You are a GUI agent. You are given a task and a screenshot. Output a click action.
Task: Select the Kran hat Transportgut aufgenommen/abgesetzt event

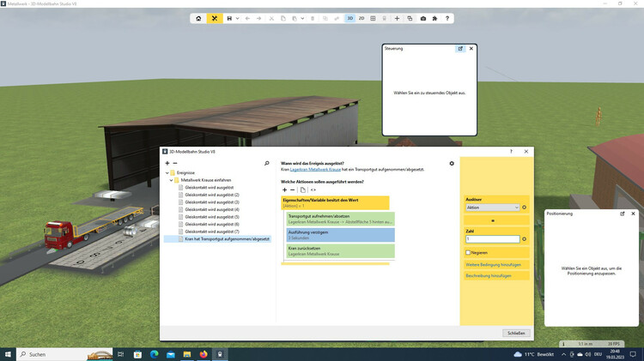click(227, 239)
